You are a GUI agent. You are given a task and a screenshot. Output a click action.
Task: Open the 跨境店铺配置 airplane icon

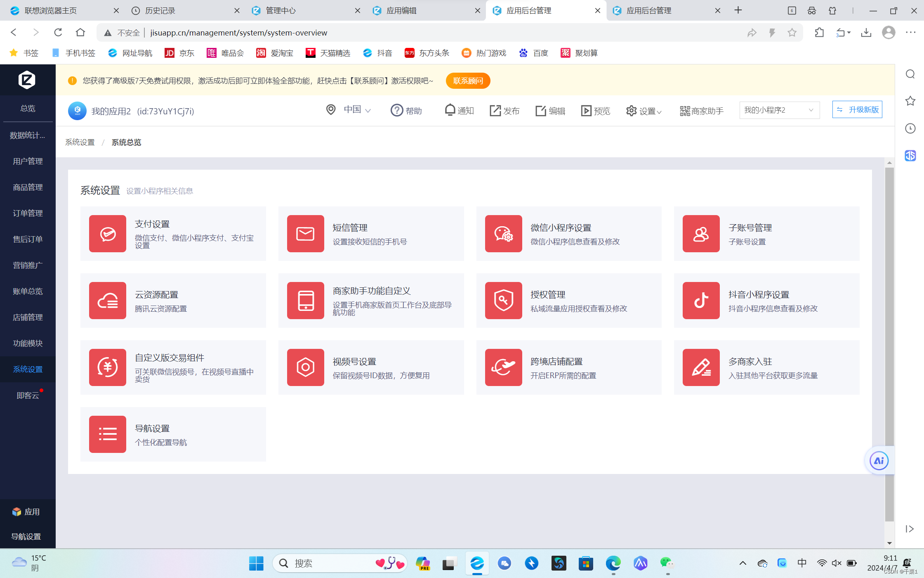pyautogui.click(x=503, y=367)
